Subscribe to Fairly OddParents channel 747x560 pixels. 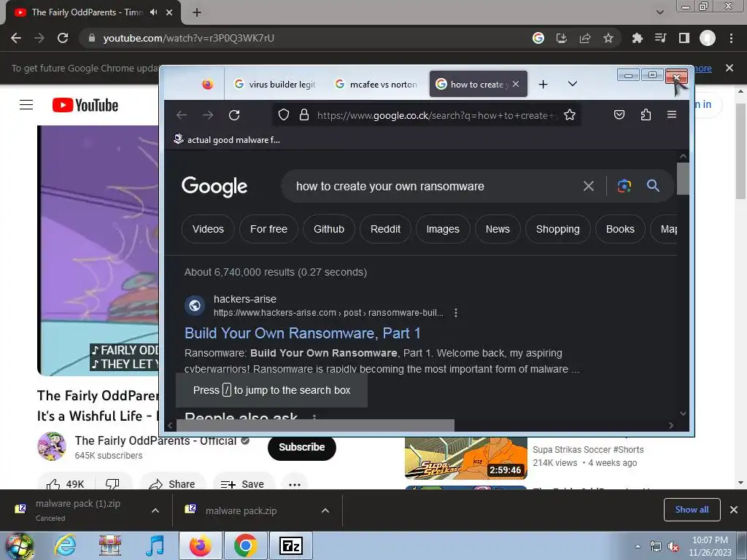[301, 447]
